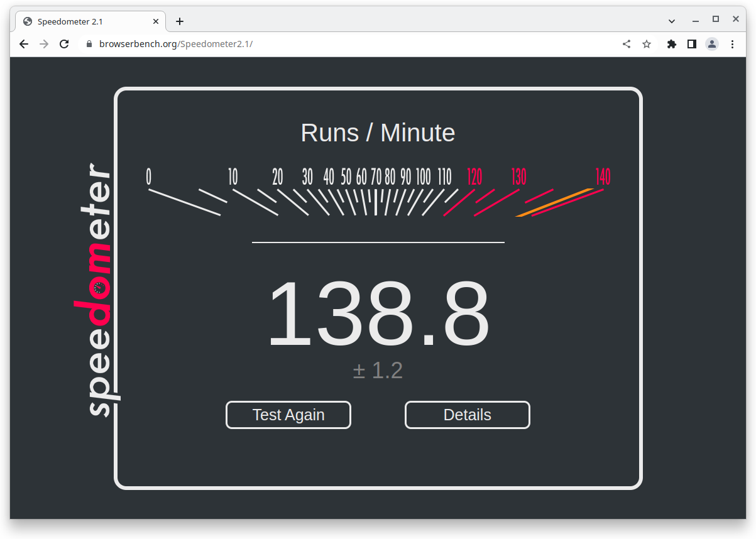Image resolution: width=756 pixels, height=539 pixels.
Task: Click the Test Again button
Action: (288, 415)
